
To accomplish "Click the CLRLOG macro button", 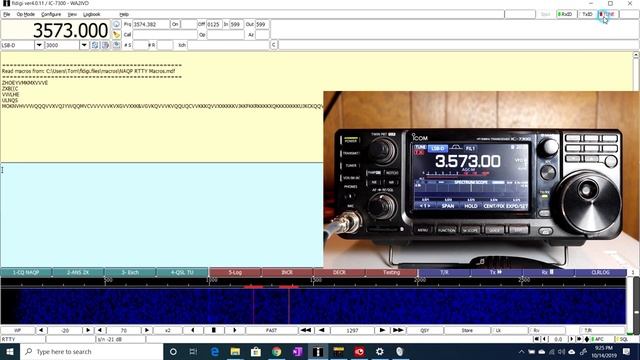I will tap(600, 272).
